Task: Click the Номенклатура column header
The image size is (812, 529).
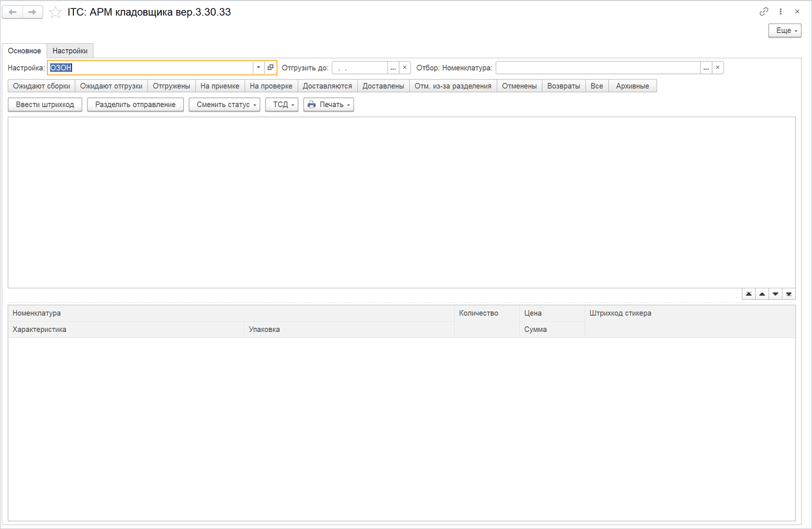Action: 231,313
